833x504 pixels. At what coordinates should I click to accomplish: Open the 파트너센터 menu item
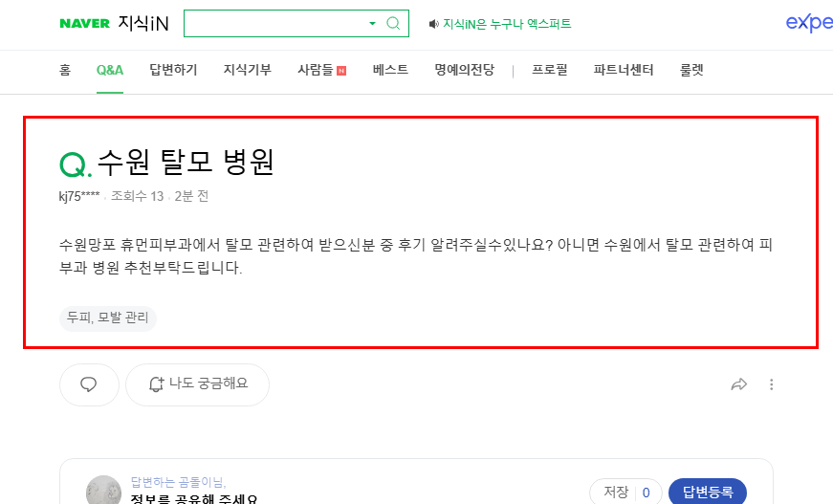[624, 70]
